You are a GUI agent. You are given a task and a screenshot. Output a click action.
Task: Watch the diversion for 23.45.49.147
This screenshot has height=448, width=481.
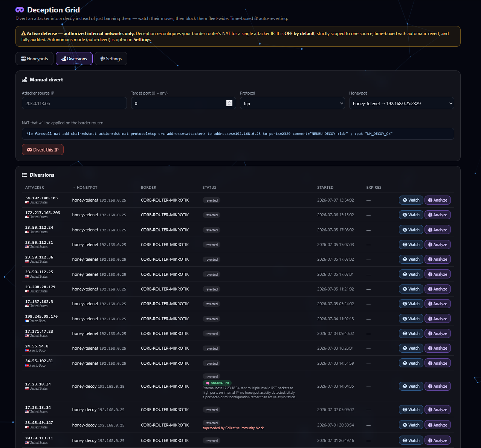(x=411, y=425)
